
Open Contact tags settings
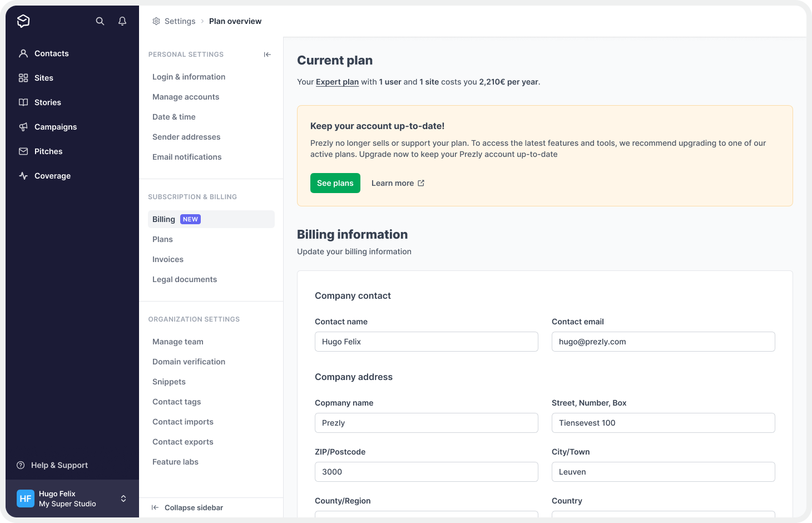(177, 402)
